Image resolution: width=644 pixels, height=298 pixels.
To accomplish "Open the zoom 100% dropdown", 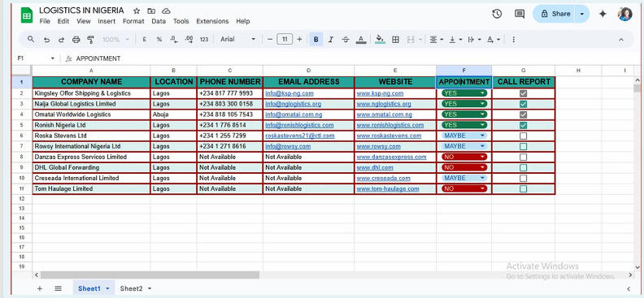I will [x=115, y=39].
